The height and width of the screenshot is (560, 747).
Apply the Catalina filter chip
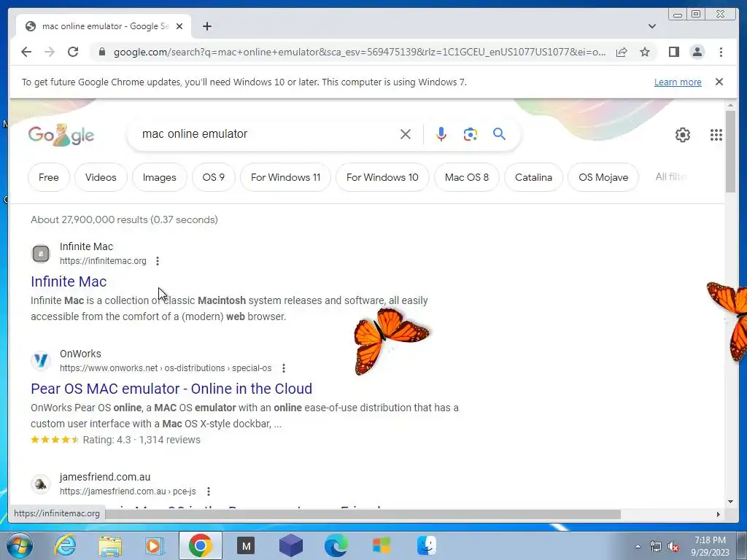[533, 177]
